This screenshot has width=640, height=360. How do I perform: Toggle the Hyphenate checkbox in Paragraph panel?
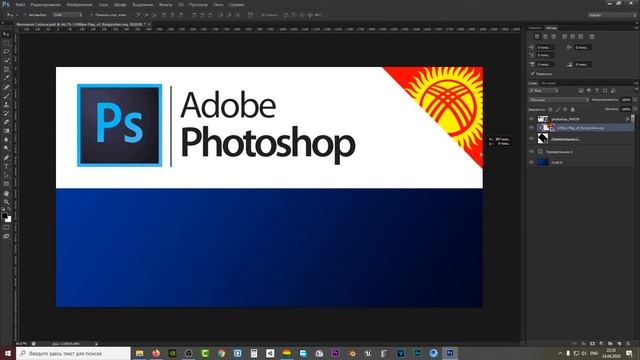point(533,74)
